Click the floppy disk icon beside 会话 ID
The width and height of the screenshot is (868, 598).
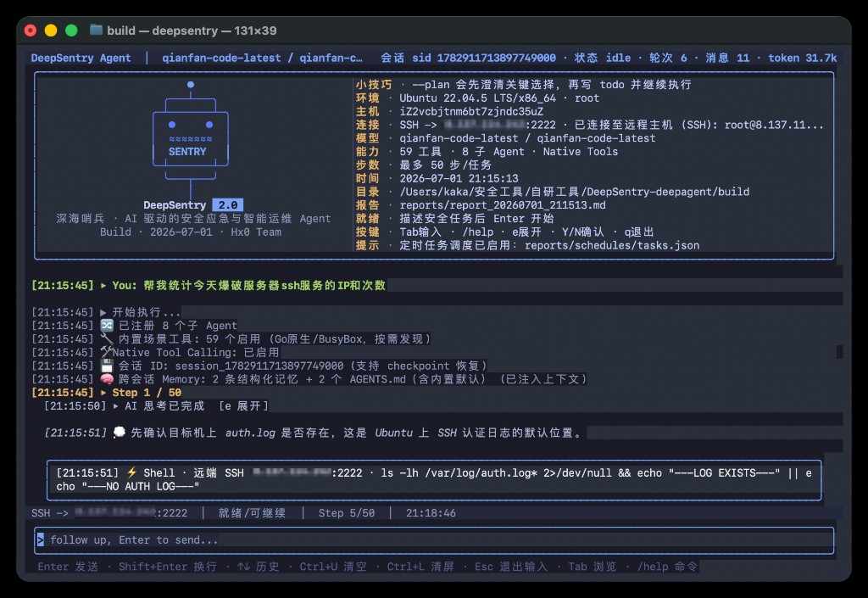click(107, 366)
